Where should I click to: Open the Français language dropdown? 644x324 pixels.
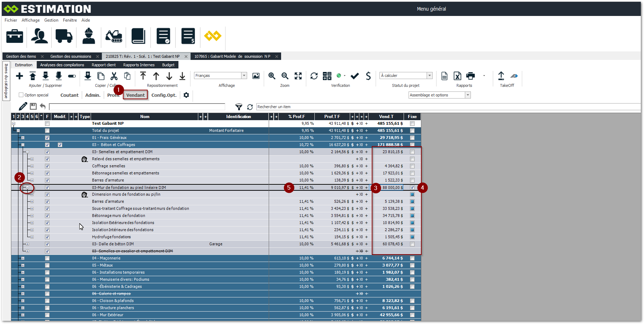244,76
